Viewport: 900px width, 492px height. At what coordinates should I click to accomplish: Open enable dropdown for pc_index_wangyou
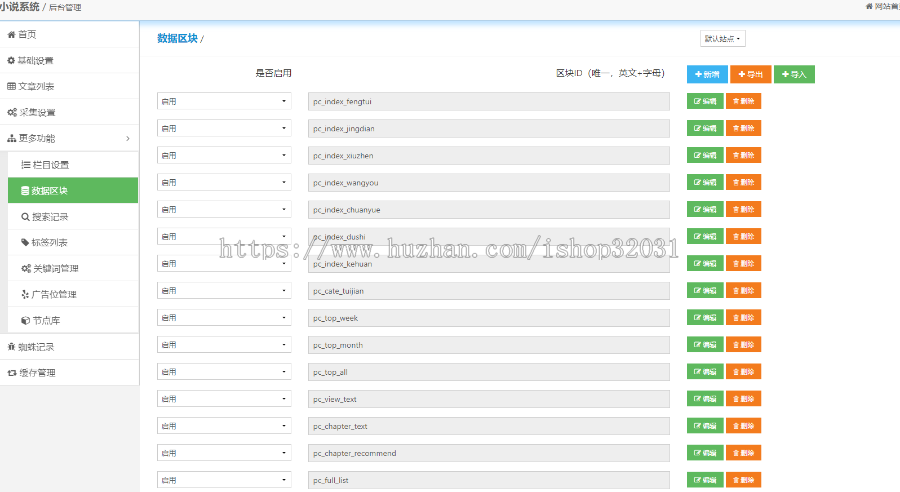[224, 182]
